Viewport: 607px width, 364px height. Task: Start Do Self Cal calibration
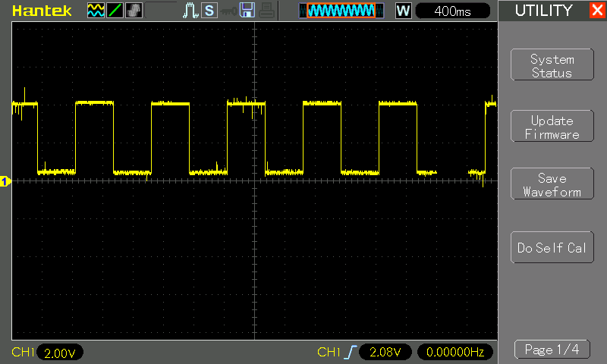coord(552,248)
